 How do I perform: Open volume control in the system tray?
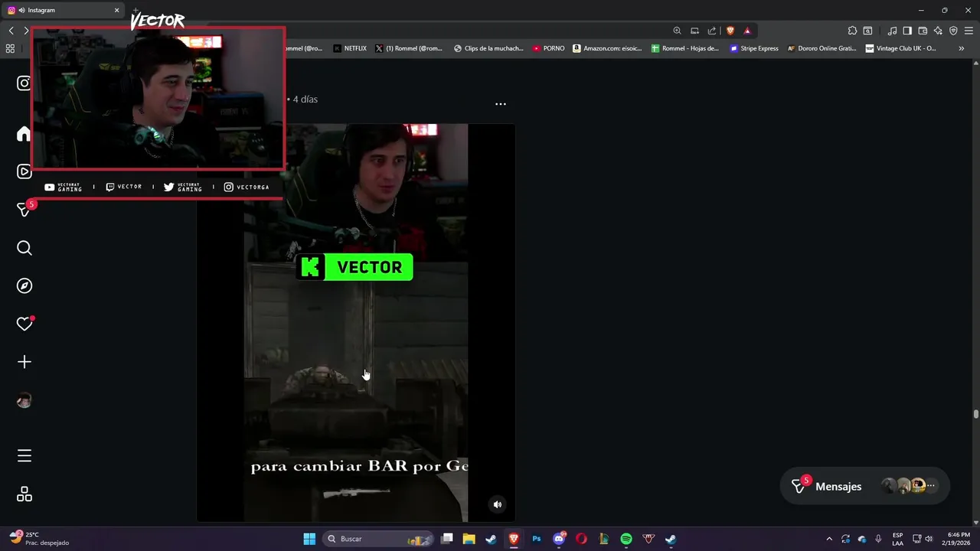pyautogui.click(x=929, y=539)
